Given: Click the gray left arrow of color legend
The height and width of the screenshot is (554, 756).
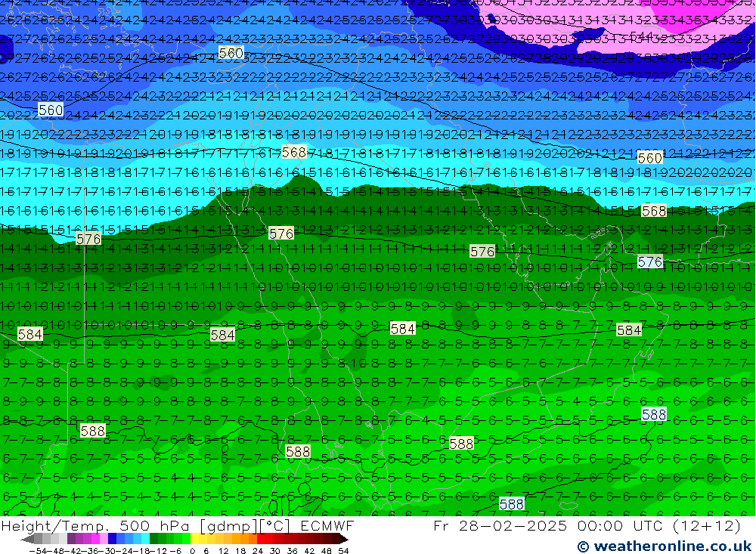Looking at the screenshot, I should 27,540.
